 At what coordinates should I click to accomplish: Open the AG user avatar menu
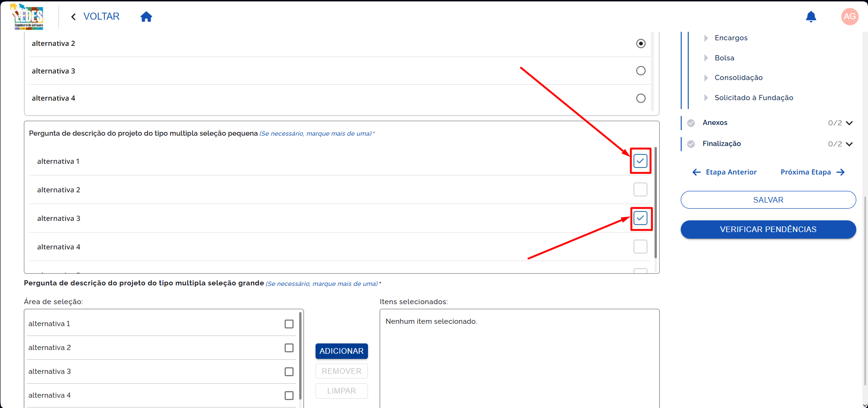click(x=850, y=16)
